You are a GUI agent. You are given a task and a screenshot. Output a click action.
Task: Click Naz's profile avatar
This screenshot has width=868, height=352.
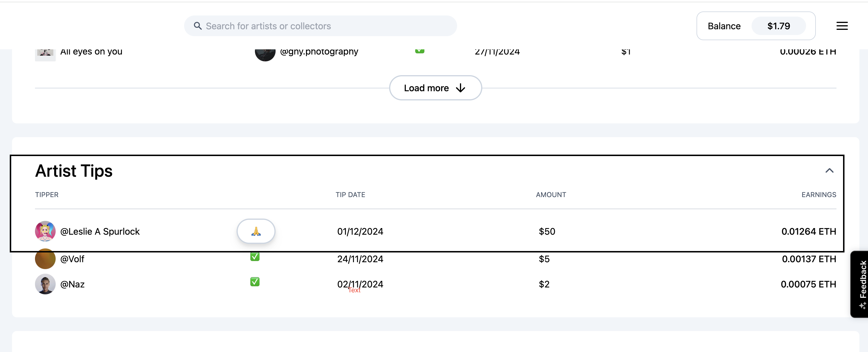(45, 284)
